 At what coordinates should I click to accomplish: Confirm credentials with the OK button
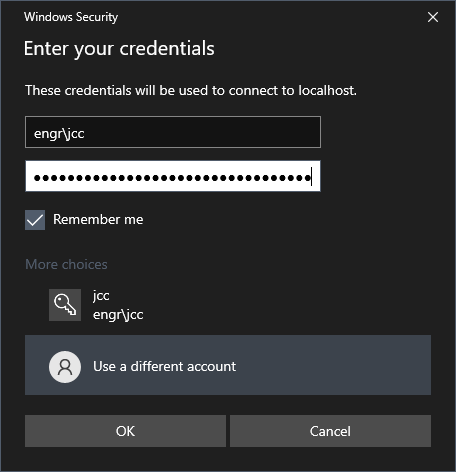(x=125, y=431)
